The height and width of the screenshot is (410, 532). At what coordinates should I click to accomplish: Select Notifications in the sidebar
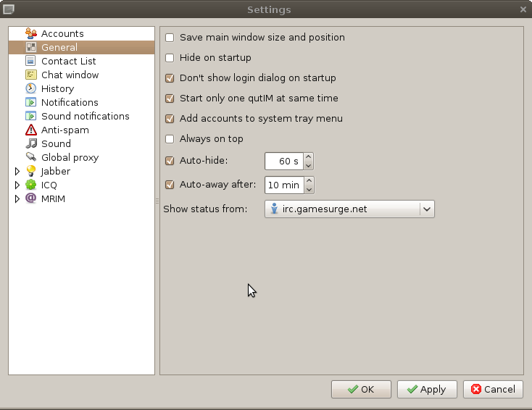click(x=70, y=102)
